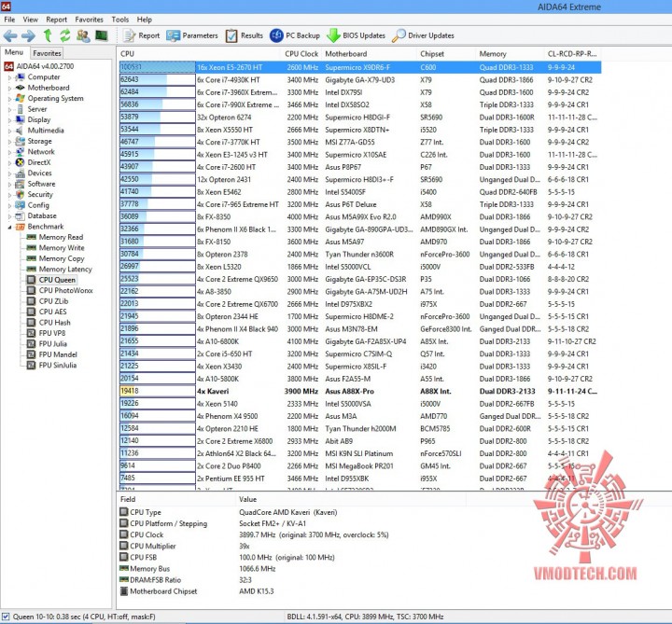Select CPU AES benchmark

click(47, 312)
